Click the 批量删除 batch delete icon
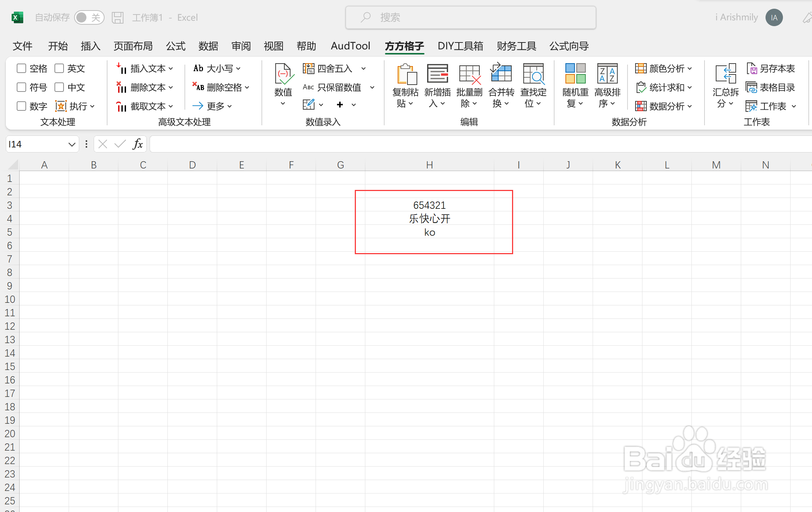Screen dimensions: 812x512 coord(469,75)
